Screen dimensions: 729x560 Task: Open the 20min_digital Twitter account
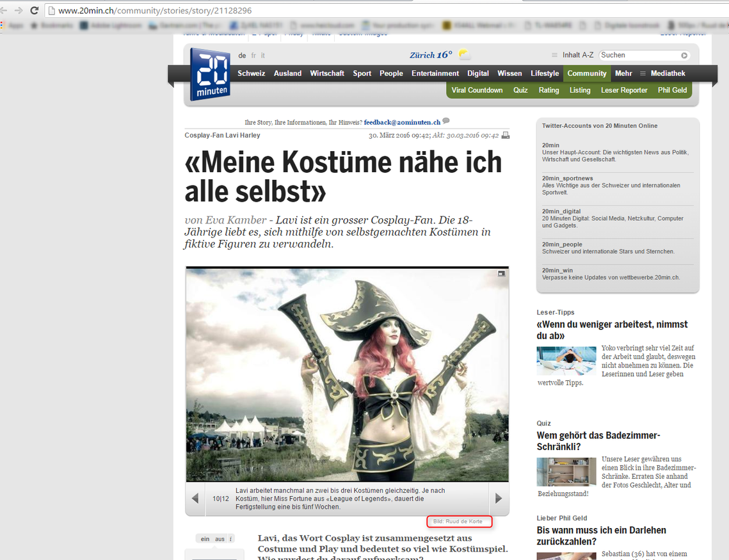[x=561, y=211]
